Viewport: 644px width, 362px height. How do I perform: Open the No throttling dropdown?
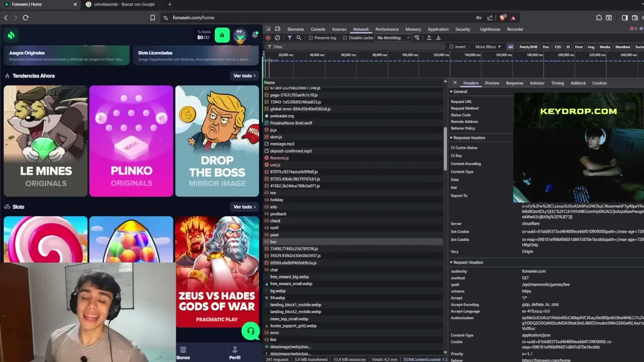tap(393, 38)
